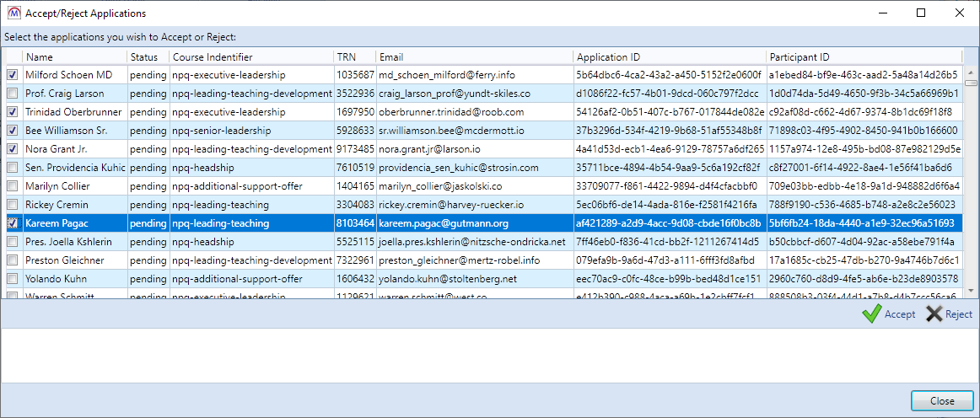This screenshot has width=980, height=418.
Task: Sort applications by Email column header
Action: pyautogui.click(x=473, y=56)
